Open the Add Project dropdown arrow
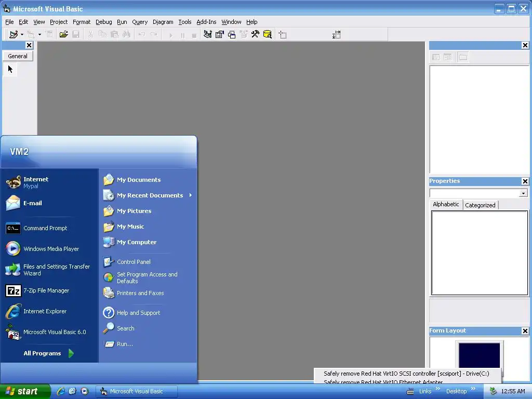The image size is (532, 399). click(22, 34)
